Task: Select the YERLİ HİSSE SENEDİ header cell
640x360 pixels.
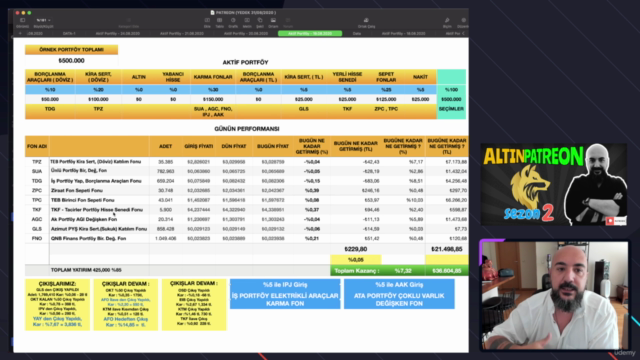Action: [347, 77]
